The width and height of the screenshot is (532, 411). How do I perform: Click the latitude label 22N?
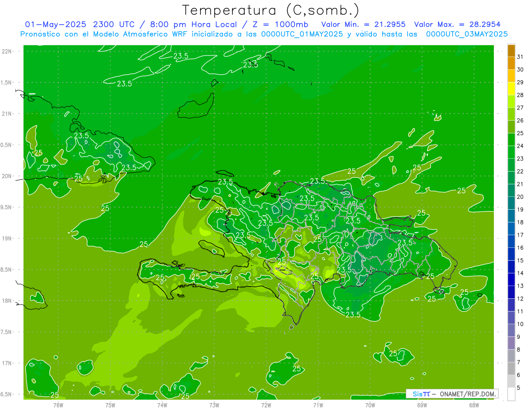click(8, 51)
